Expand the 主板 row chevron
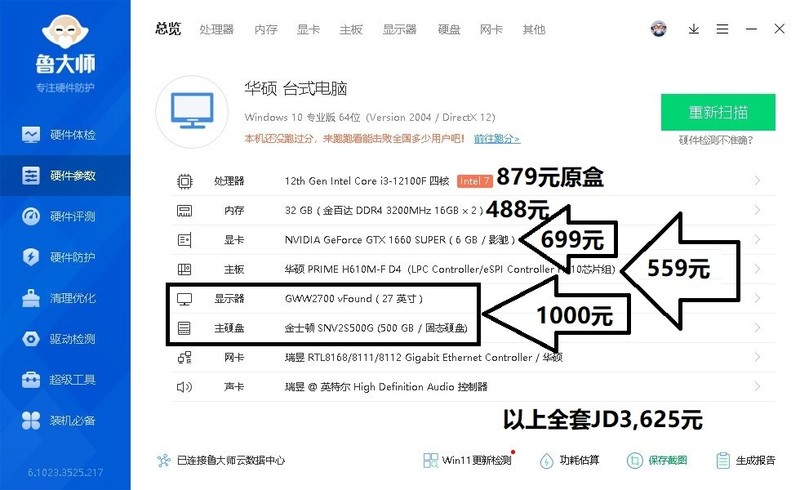 tap(757, 268)
